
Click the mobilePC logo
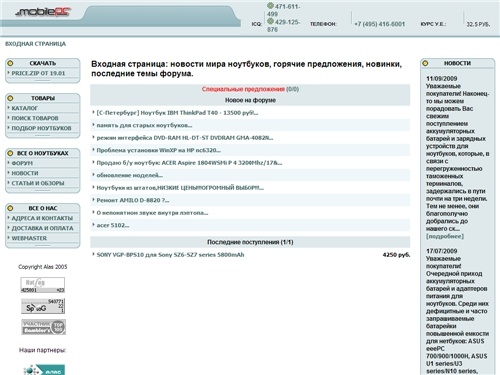(43, 12)
